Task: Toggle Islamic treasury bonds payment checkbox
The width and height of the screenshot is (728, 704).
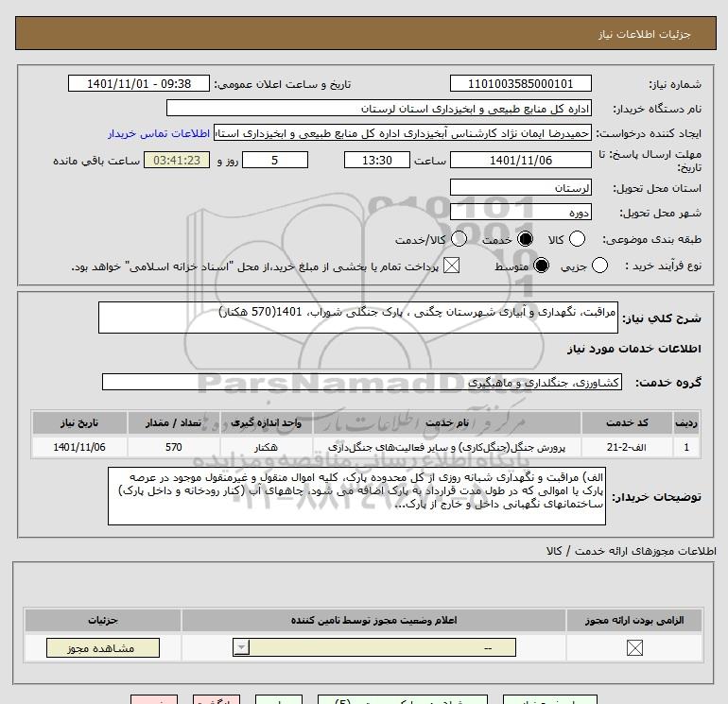Action: point(451,266)
